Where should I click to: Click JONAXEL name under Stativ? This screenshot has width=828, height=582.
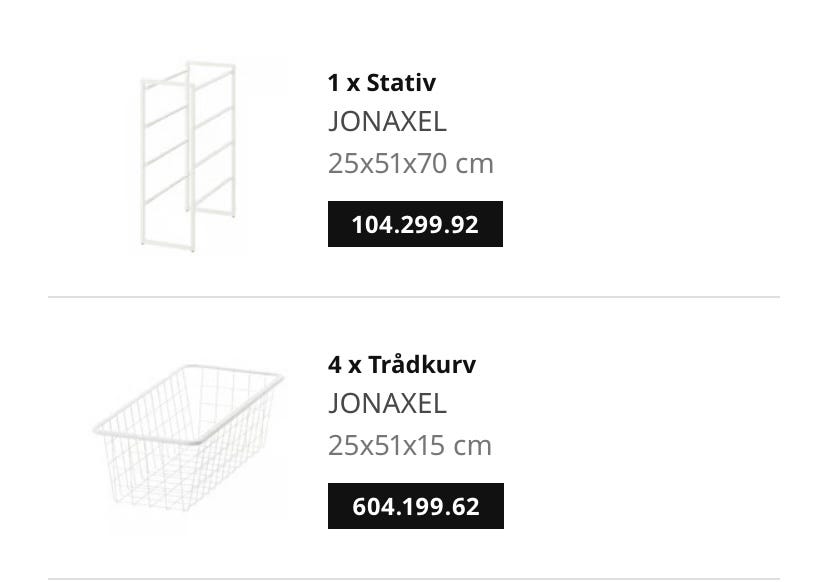[x=387, y=121]
